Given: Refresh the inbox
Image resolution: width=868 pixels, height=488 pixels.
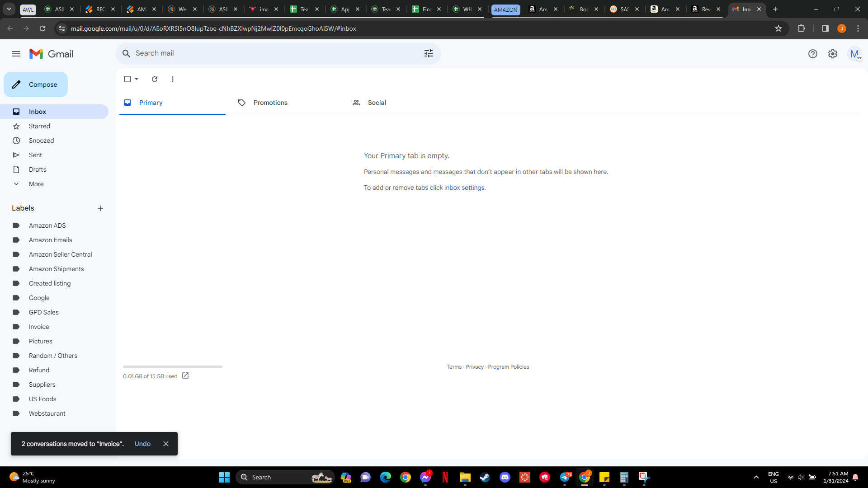Looking at the screenshot, I should (x=155, y=79).
